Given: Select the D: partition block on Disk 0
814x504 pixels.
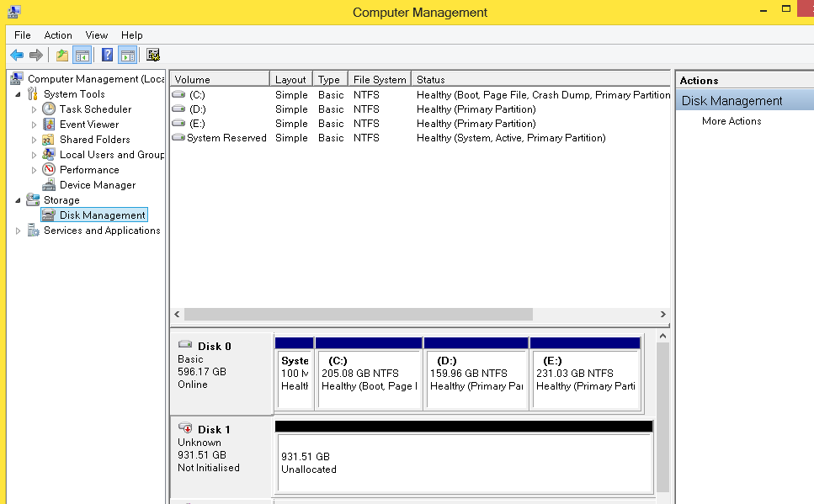Looking at the screenshot, I should click(x=476, y=379).
